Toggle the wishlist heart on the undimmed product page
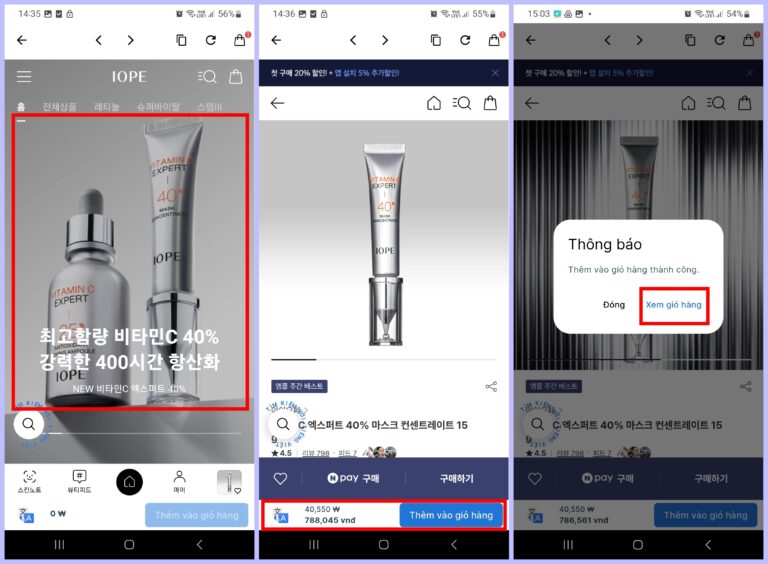768x564 pixels. click(x=281, y=479)
